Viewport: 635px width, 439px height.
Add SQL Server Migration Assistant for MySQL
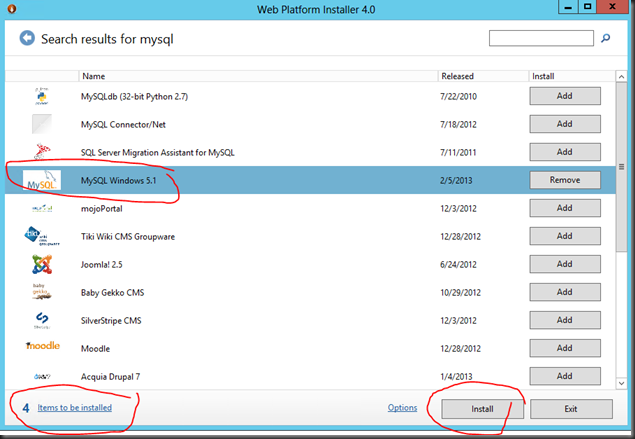[x=565, y=152]
